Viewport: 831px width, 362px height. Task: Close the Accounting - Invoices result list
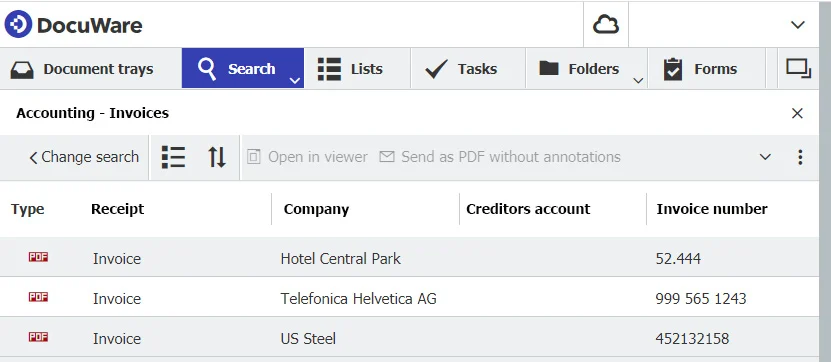tap(797, 113)
